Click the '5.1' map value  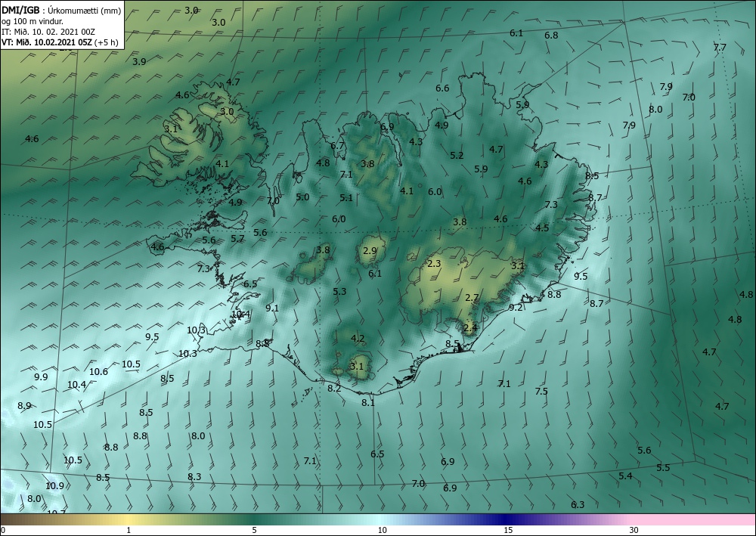(x=346, y=197)
